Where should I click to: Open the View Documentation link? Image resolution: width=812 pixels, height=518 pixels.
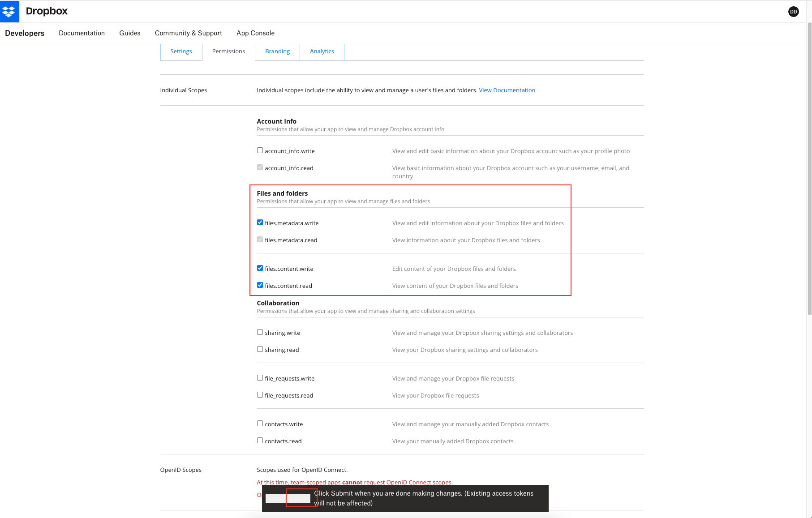[x=507, y=90]
